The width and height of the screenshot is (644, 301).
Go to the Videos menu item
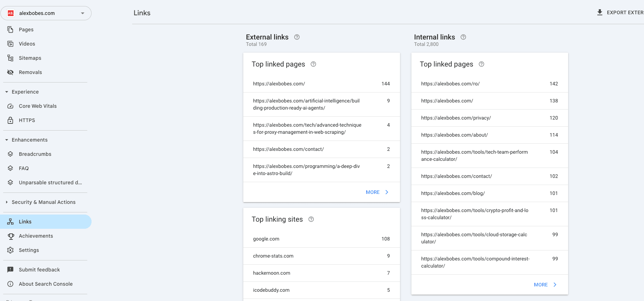coord(27,44)
